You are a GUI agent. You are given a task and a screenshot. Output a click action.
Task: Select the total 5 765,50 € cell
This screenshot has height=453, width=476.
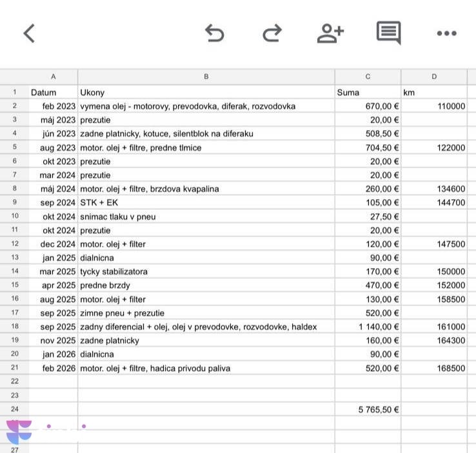coord(368,409)
